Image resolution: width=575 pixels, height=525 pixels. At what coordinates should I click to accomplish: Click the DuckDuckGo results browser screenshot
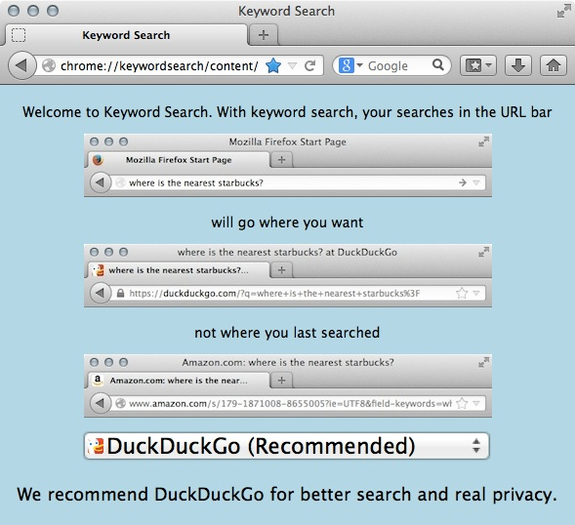(x=288, y=276)
